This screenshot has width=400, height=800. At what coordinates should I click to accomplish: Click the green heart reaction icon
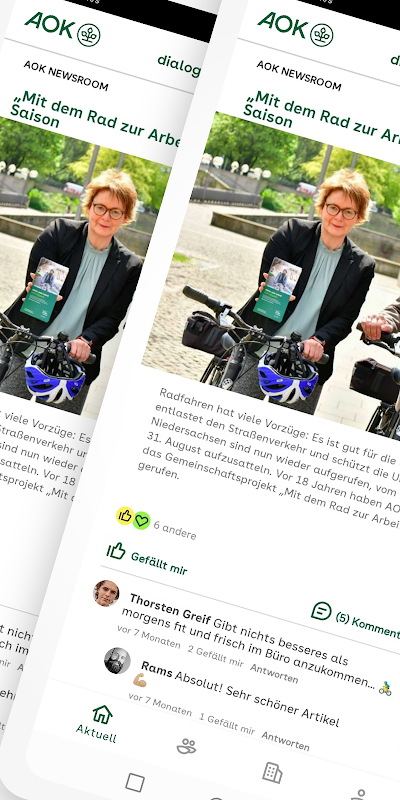click(142, 520)
